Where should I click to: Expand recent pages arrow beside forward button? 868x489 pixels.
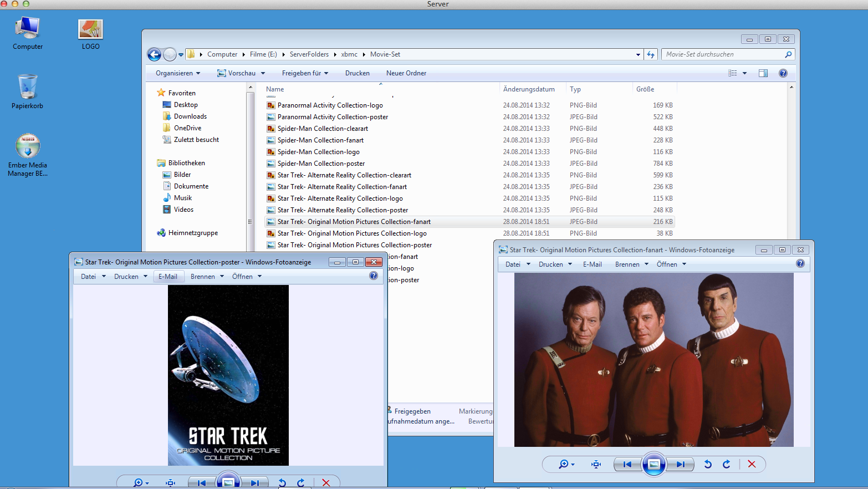point(181,54)
